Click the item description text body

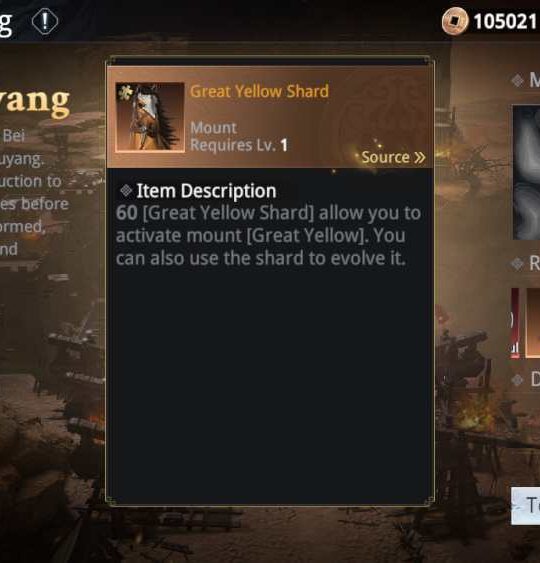click(x=269, y=236)
